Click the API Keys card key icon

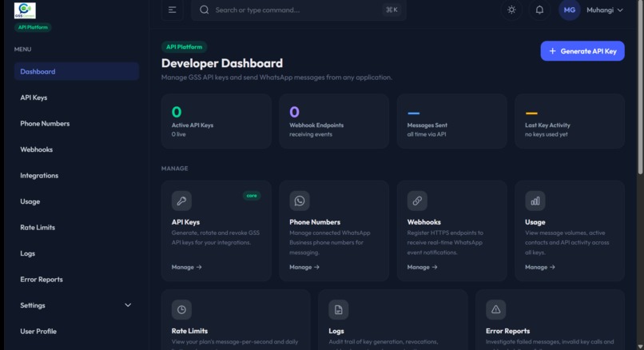[181, 201]
